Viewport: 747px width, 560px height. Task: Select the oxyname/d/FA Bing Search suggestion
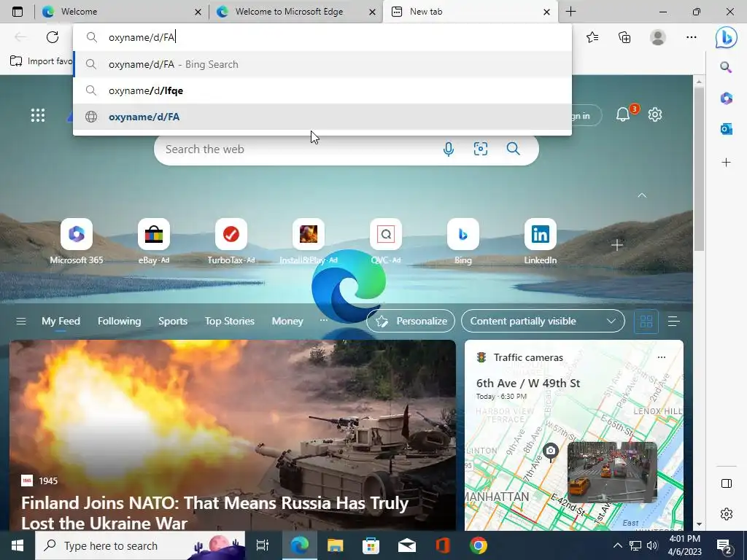pos(322,64)
